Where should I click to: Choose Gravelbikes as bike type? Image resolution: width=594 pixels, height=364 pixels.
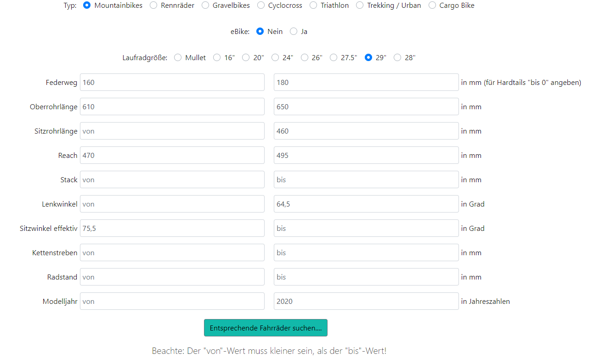tap(205, 6)
